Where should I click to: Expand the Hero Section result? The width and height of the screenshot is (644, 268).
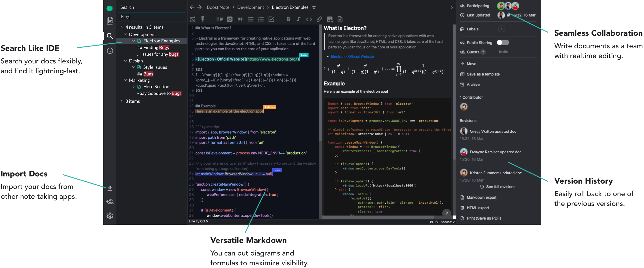[133, 87]
